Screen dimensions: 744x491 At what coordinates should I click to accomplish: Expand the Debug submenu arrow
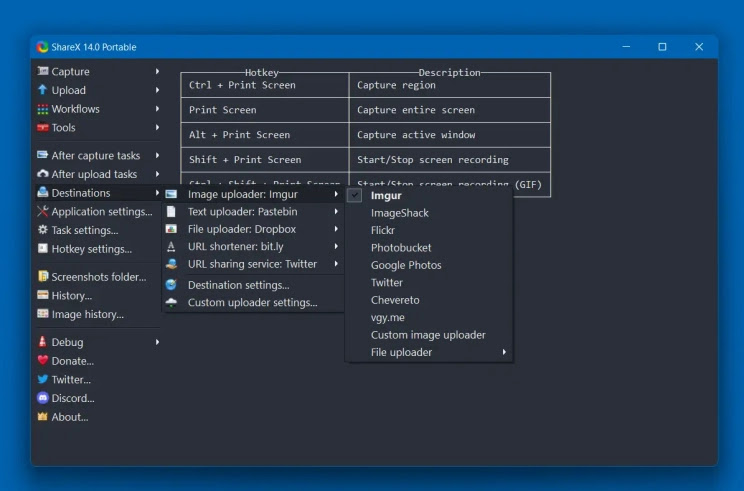click(x=157, y=342)
